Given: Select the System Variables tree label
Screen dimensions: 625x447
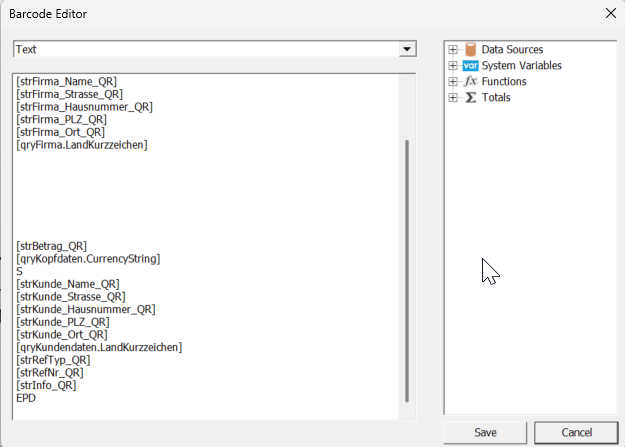Looking at the screenshot, I should tap(521, 66).
